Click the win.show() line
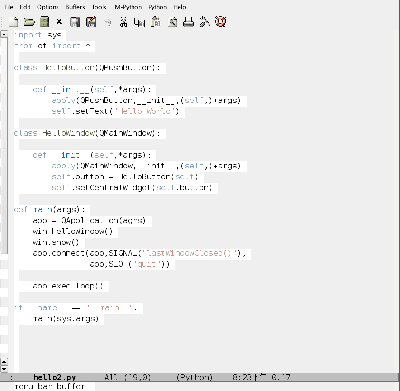This screenshot has height=391, width=400. (56, 242)
